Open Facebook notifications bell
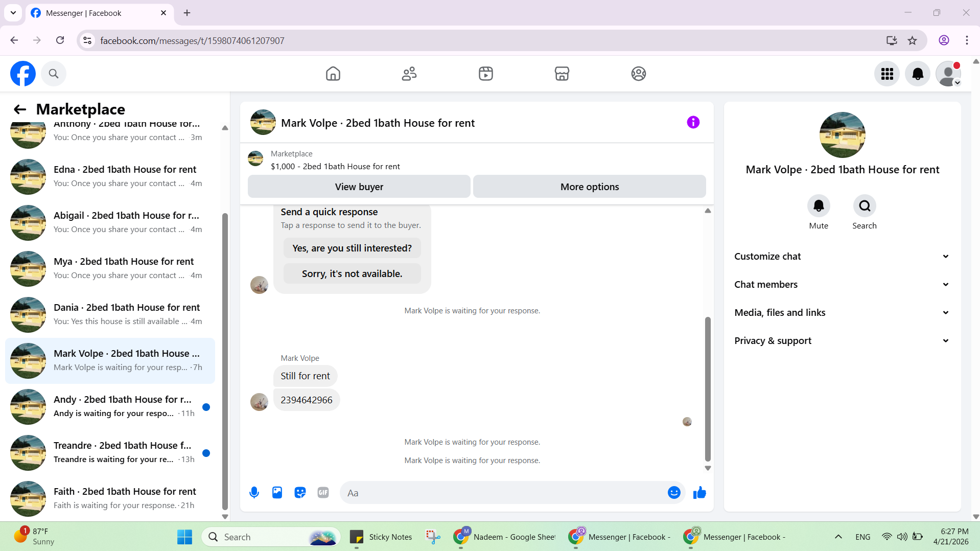 (x=918, y=74)
